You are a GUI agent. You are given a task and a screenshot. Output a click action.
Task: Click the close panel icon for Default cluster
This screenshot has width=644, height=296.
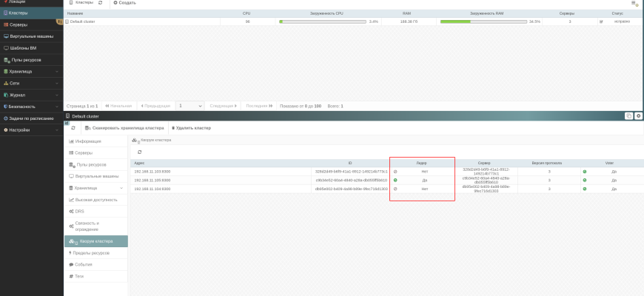pos(638,116)
